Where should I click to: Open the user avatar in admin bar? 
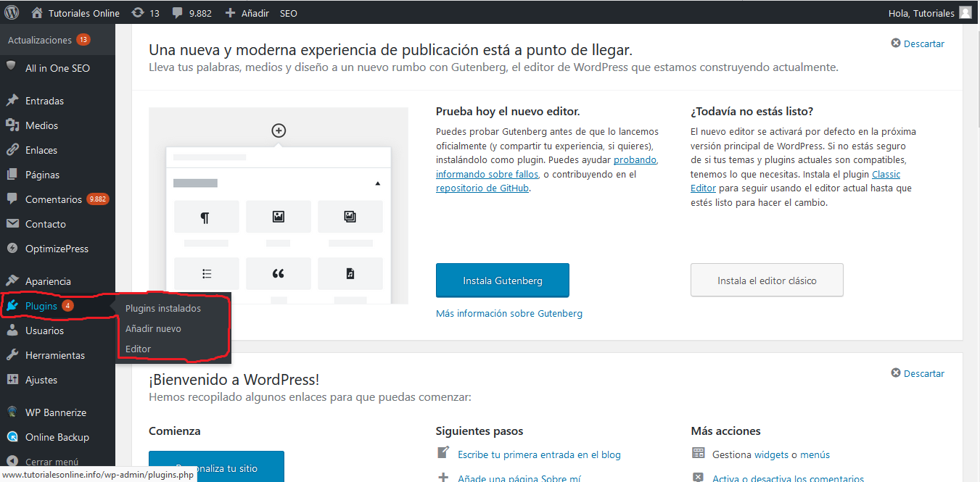coord(965,12)
